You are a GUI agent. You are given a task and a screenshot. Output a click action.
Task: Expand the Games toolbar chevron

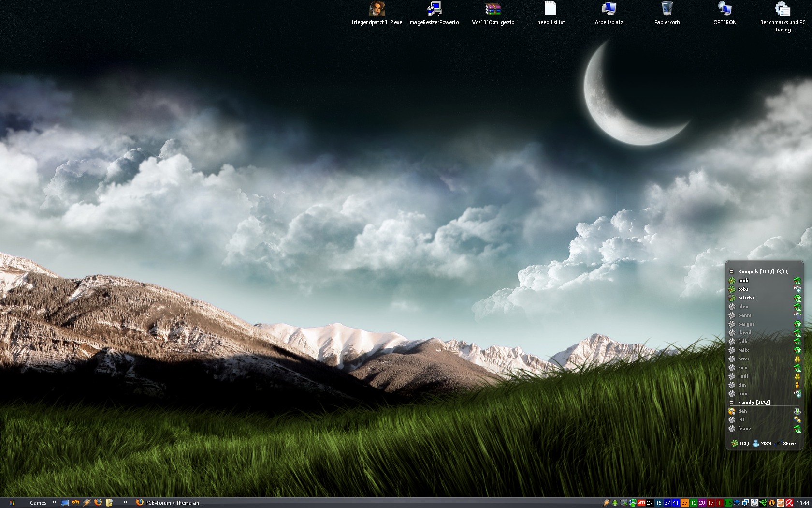click(54, 502)
